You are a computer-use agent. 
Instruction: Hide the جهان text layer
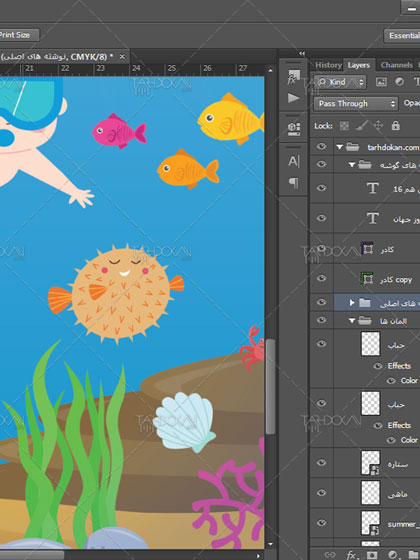(321, 218)
